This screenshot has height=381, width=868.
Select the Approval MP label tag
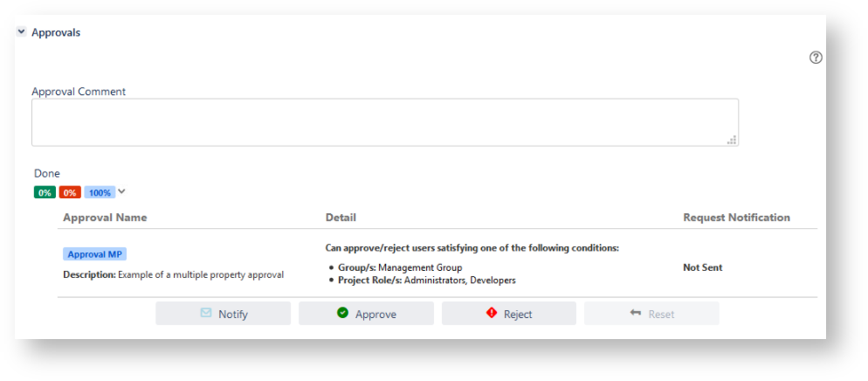[94, 254]
